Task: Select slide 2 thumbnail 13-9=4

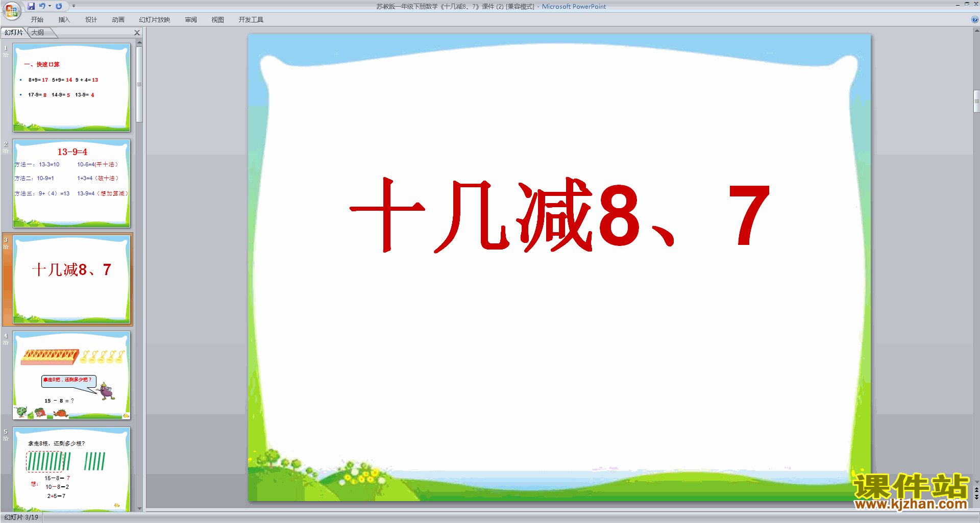Action: point(71,183)
